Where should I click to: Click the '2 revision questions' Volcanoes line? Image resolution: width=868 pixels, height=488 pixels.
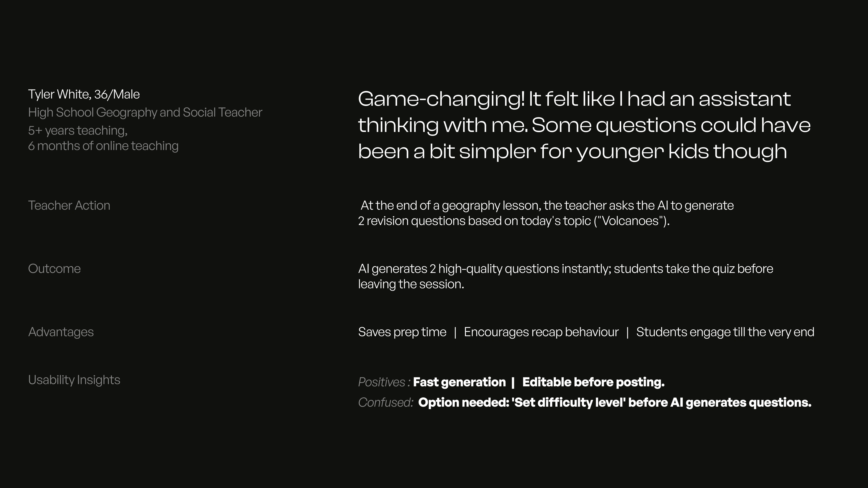pyautogui.click(x=513, y=221)
